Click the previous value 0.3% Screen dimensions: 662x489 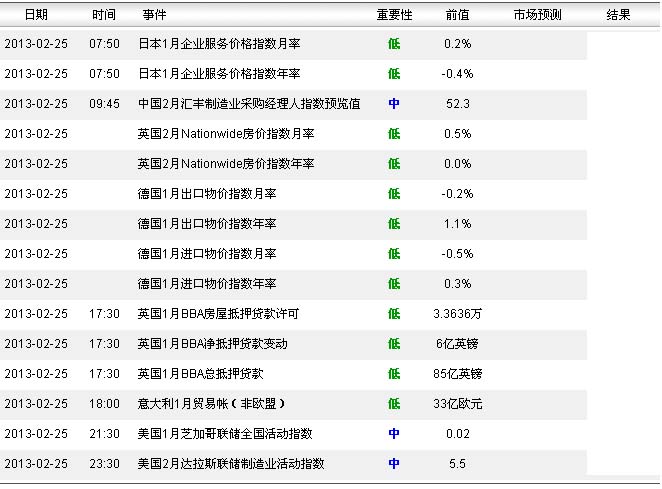(458, 284)
